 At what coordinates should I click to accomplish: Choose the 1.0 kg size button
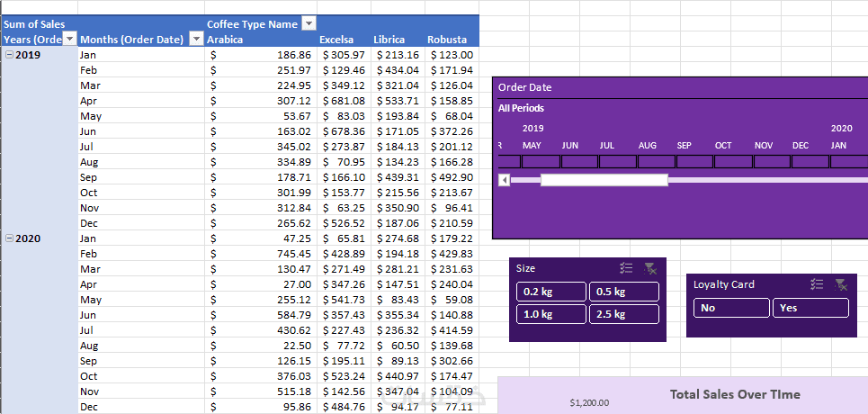[x=551, y=314]
